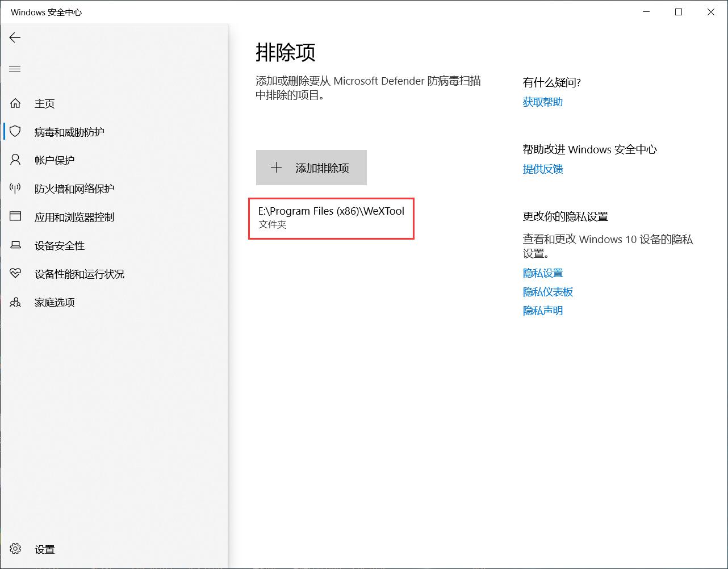The width and height of the screenshot is (728, 569).
Task: Click the family options people icon
Action: coord(15,302)
